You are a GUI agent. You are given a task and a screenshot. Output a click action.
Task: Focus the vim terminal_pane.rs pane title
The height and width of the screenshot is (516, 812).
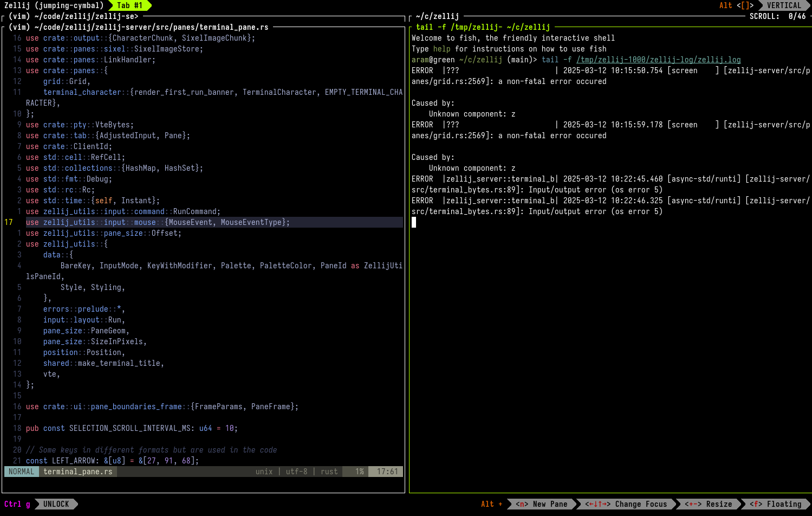coord(139,27)
